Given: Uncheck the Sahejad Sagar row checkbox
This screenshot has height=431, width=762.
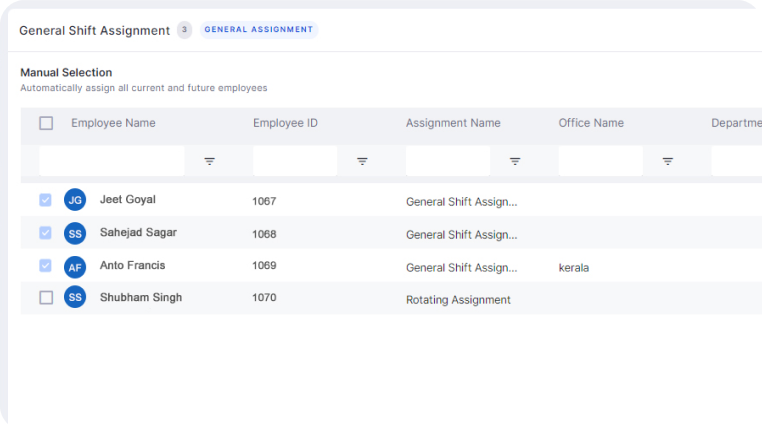Looking at the screenshot, I should pos(45,233).
